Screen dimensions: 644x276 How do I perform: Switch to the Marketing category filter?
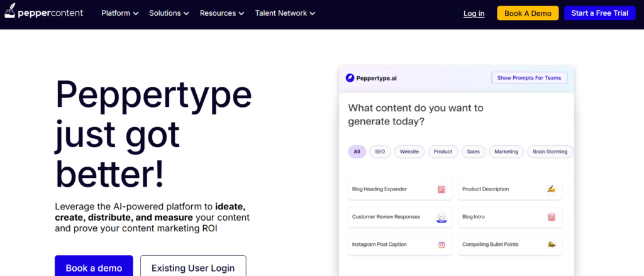tap(506, 152)
